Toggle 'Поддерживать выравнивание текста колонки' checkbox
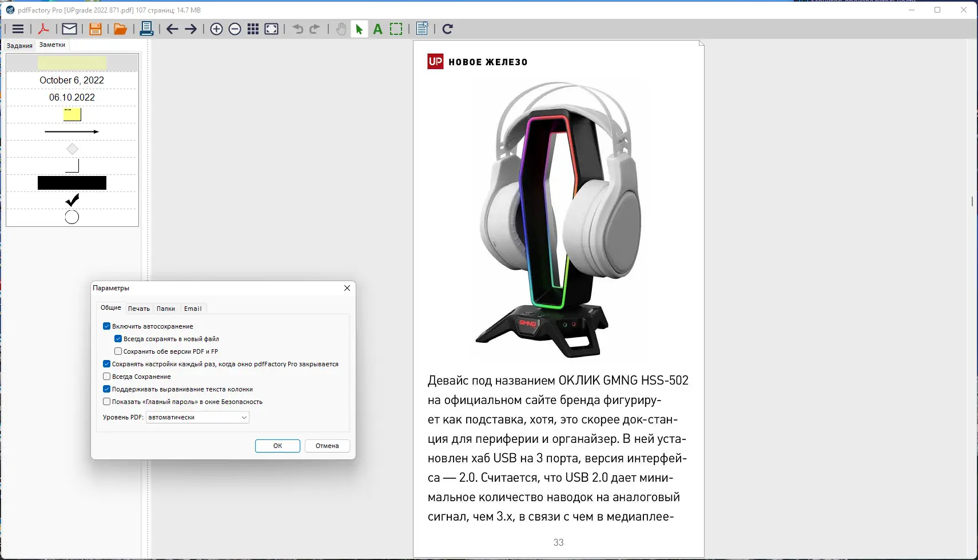 tap(106, 389)
